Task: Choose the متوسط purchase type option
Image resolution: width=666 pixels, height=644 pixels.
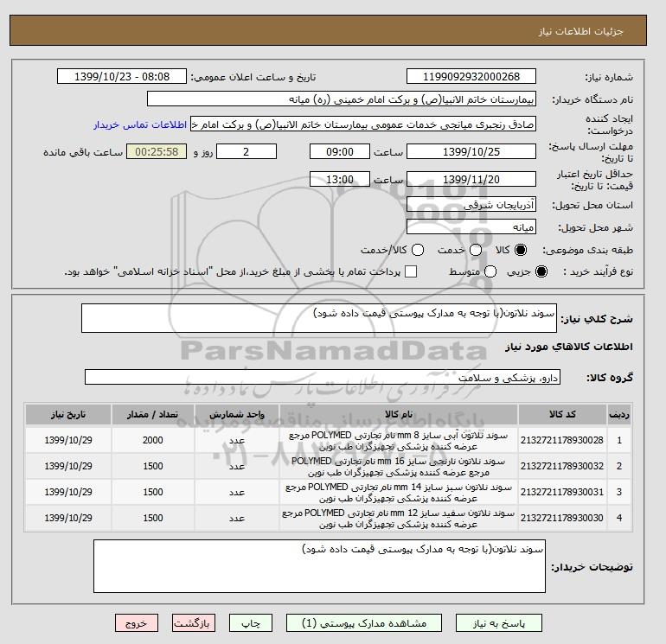Action: click(490, 271)
